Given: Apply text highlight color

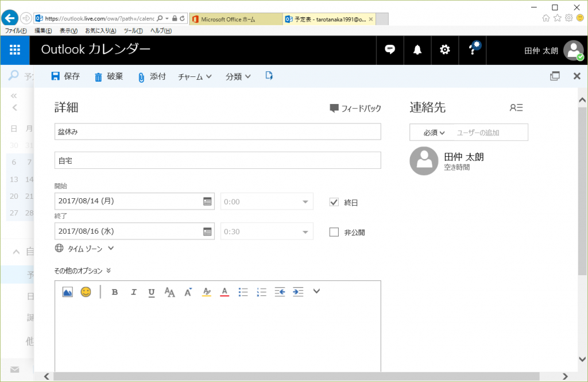Looking at the screenshot, I should click(207, 292).
